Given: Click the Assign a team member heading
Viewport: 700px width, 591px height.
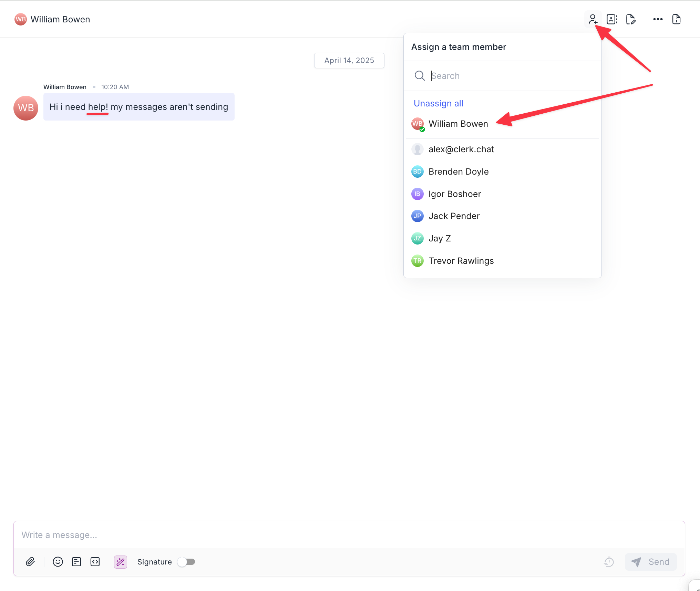Looking at the screenshot, I should (x=459, y=47).
